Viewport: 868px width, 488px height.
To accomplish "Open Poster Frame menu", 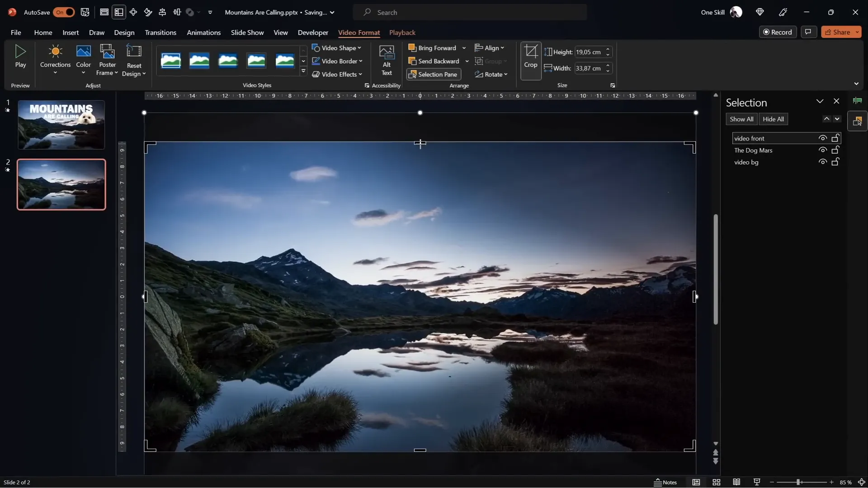I will click(107, 61).
